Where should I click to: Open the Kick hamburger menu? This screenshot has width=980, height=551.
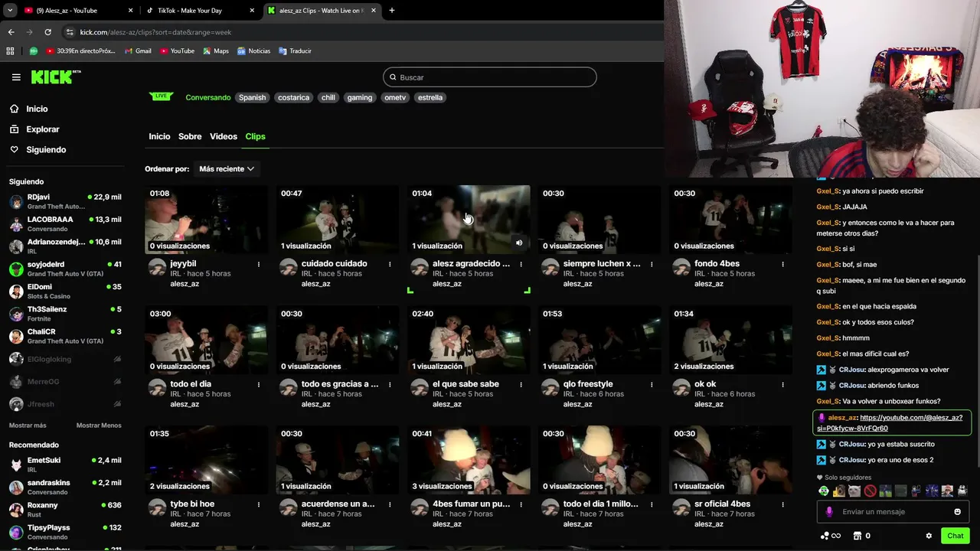point(16,77)
